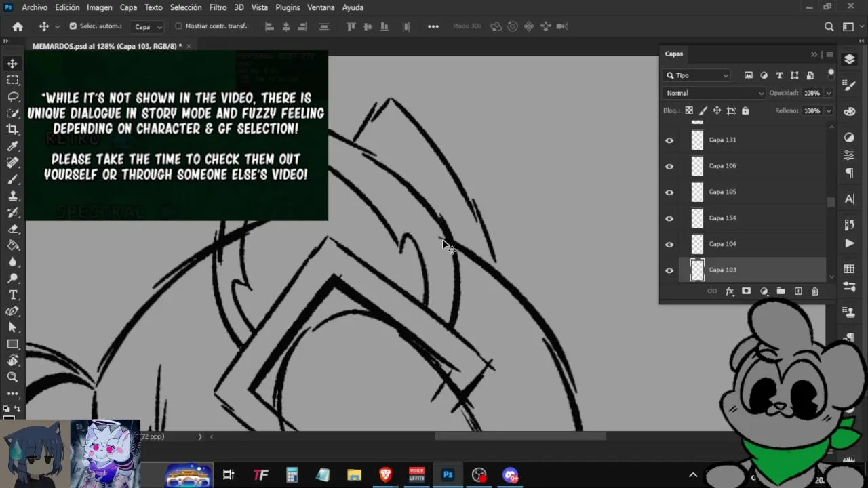The height and width of the screenshot is (488, 868).
Task: Create a new layer
Action: (798, 291)
